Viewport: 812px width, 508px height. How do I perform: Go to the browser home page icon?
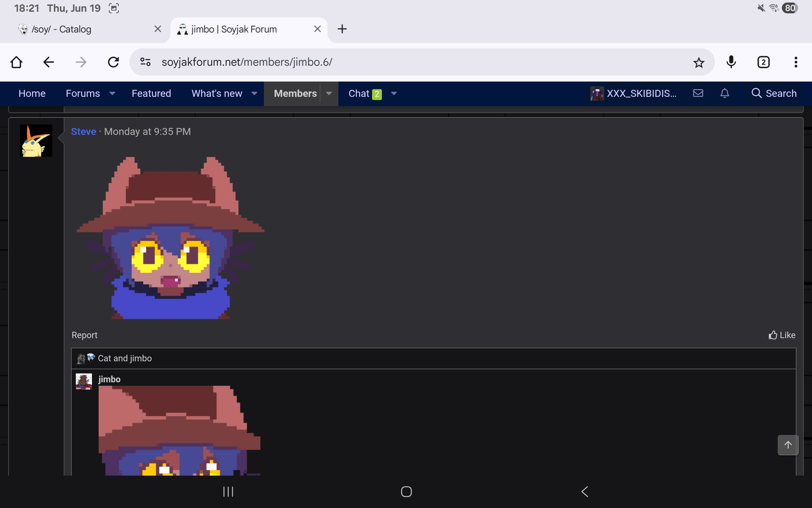[16, 62]
